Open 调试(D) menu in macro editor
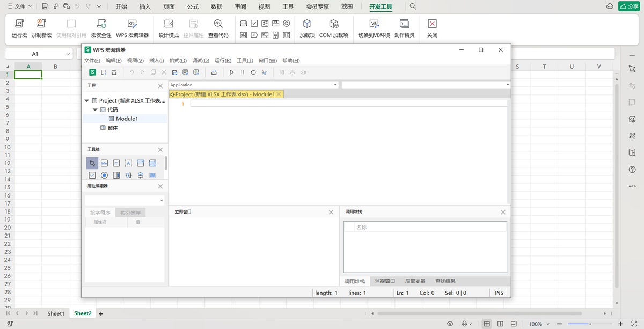 click(201, 61)
